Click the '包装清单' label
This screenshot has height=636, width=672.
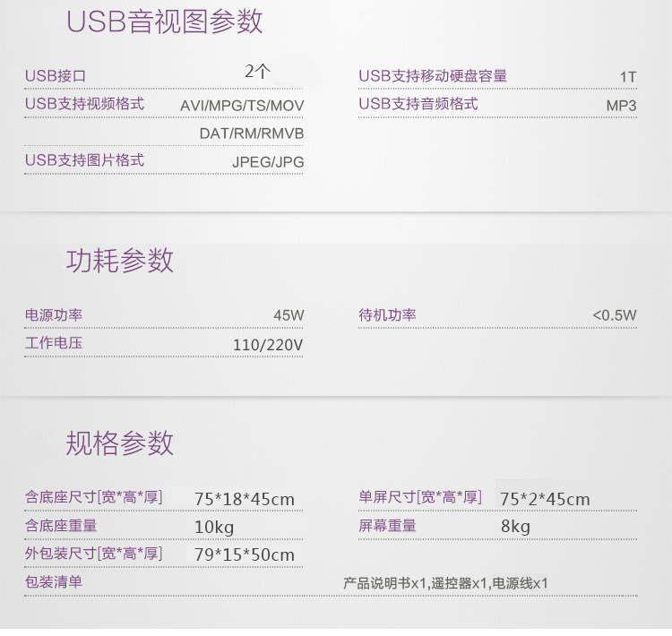pyautogui.click(x=54, y=582)
